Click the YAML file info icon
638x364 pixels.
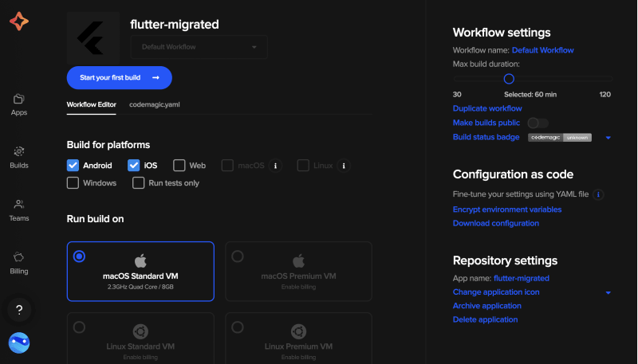click(x=598, y=194)
